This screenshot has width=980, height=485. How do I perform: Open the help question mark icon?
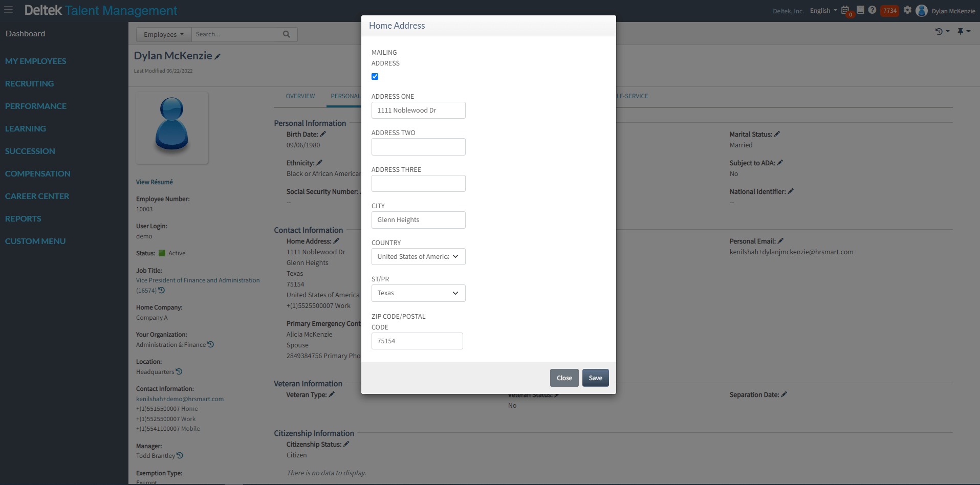(x=873, y=10)
